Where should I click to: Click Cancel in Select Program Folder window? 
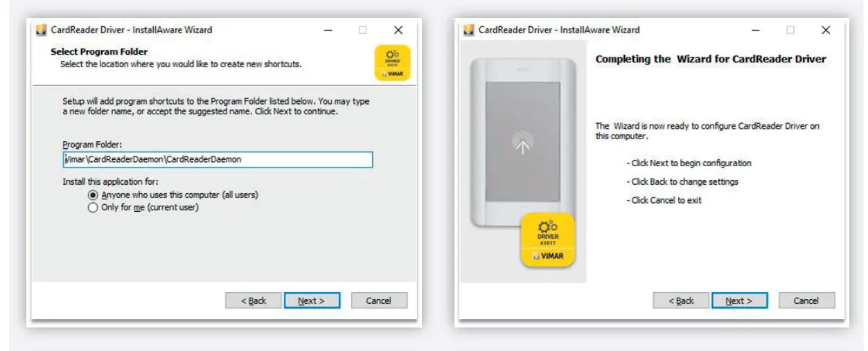click(x=379, y=300)
